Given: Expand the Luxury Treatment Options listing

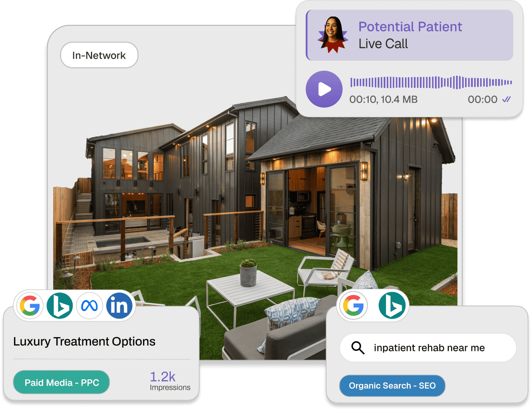Looking at the screenshot, I should [x=84, y=342].
